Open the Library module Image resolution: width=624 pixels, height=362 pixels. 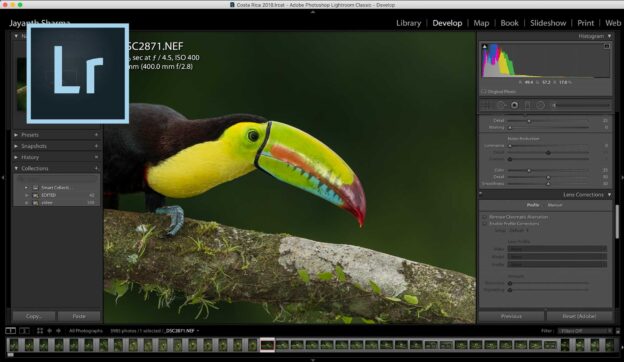(409, 23)
